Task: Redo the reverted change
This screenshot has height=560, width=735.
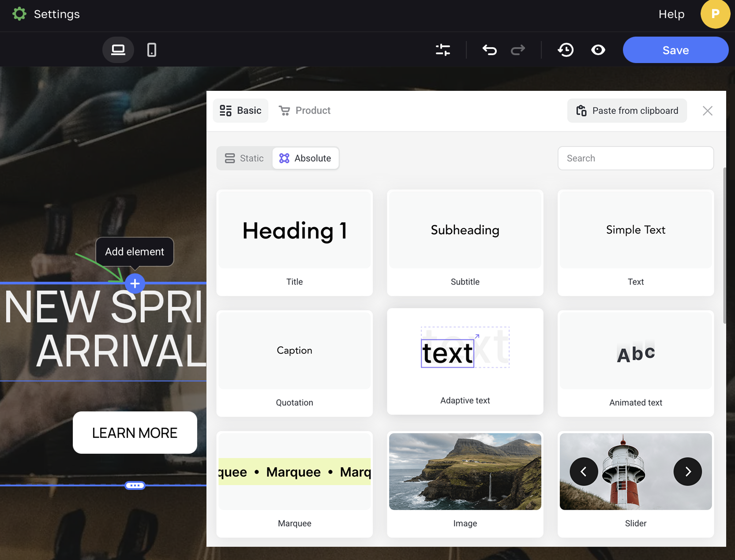Action: coord(517,50)
